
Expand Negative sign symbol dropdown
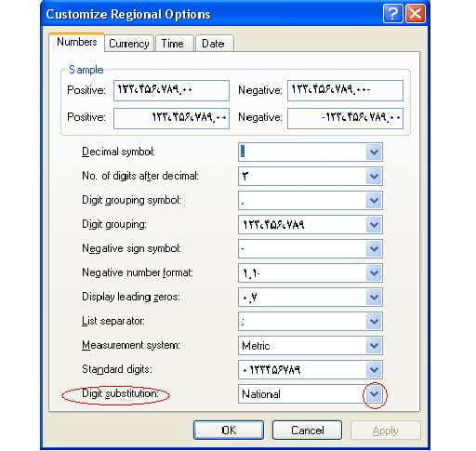374,249
